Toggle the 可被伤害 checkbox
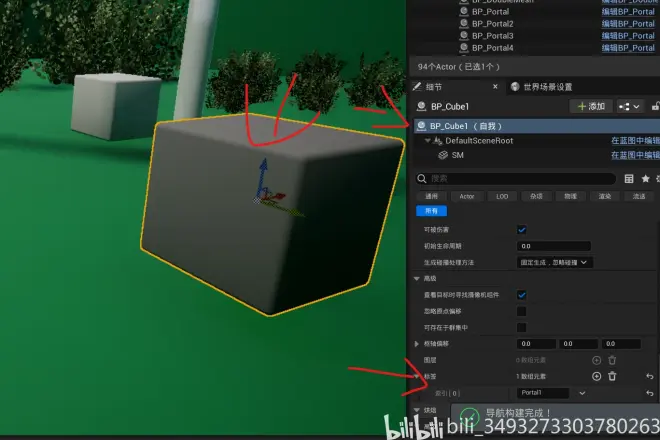660x440 pixels. [522, 230]
